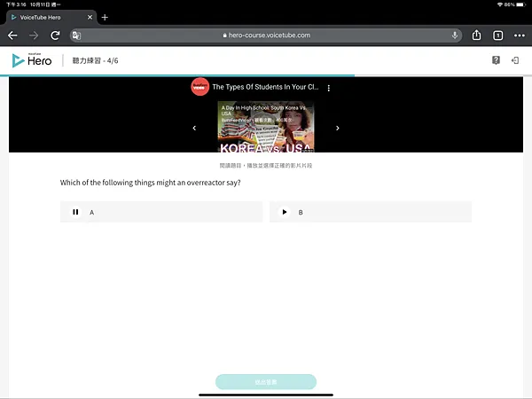532x399 pixels.
Task: Select answer option A
Action: (x=161, y=212)
